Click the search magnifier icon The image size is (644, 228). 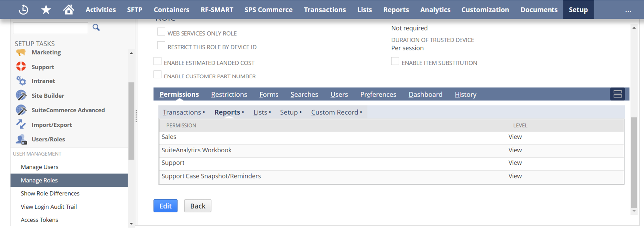96,28
